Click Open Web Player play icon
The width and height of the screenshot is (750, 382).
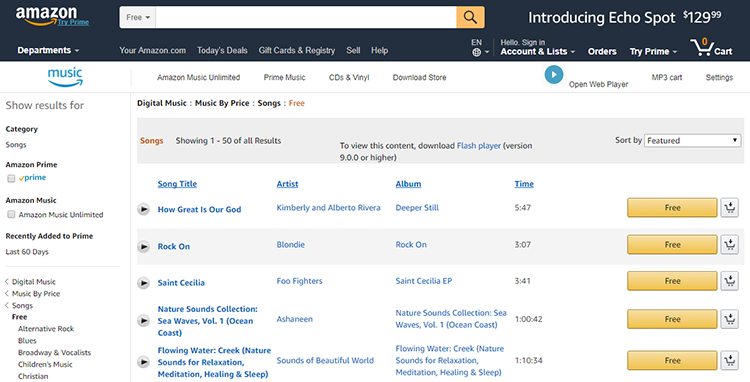[554, 75]
